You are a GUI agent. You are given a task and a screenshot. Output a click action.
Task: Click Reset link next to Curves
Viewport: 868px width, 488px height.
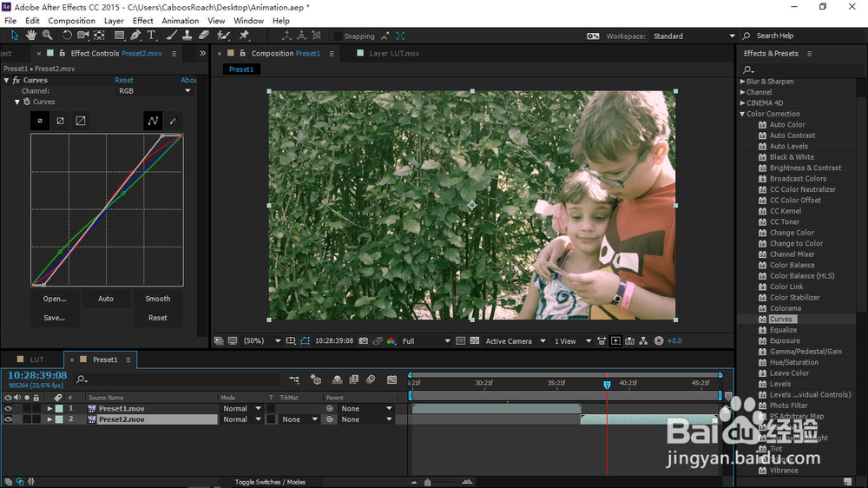tap(123, 80)
